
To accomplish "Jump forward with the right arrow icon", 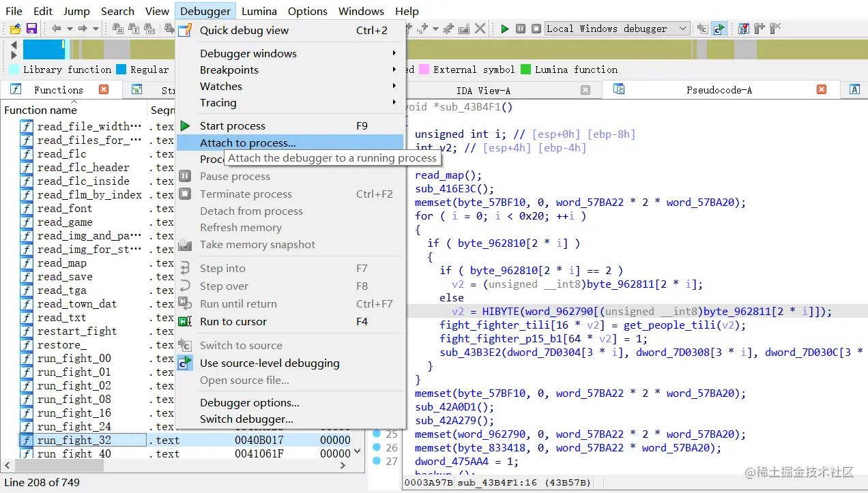I will click(83, 29).
